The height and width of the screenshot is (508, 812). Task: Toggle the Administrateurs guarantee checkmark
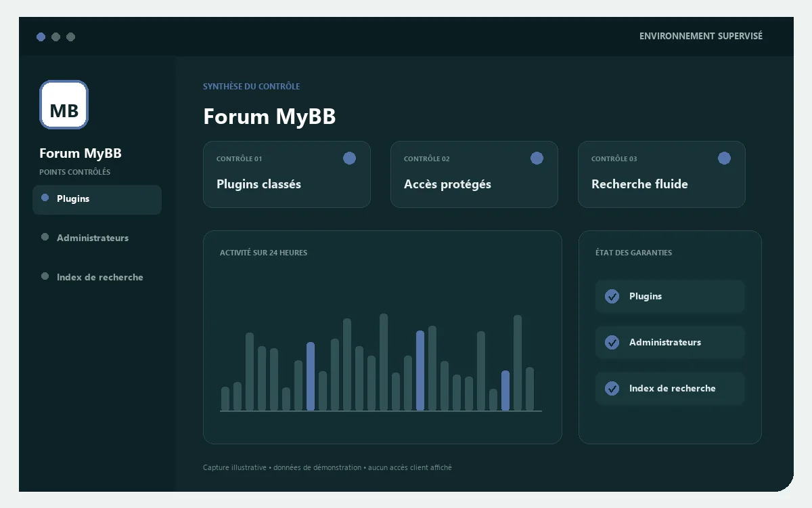point(612,343)
